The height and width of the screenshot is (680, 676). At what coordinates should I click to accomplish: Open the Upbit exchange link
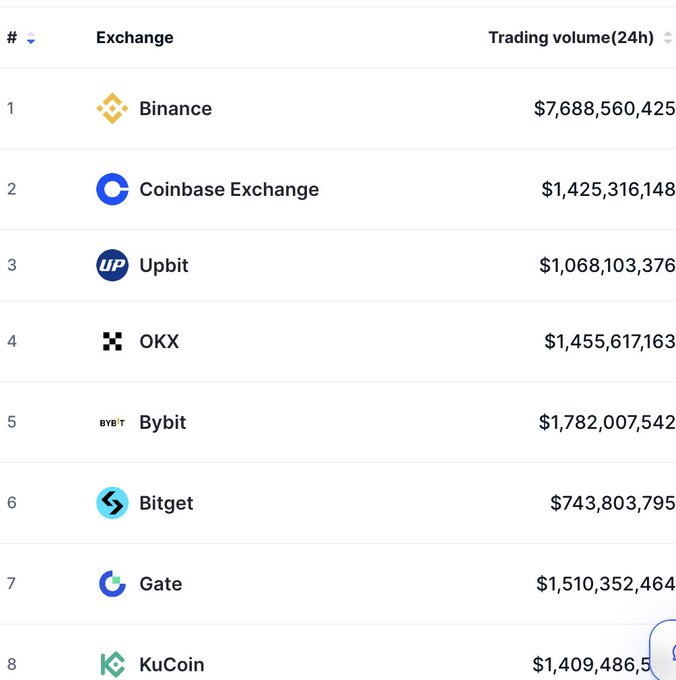point(164,265)
